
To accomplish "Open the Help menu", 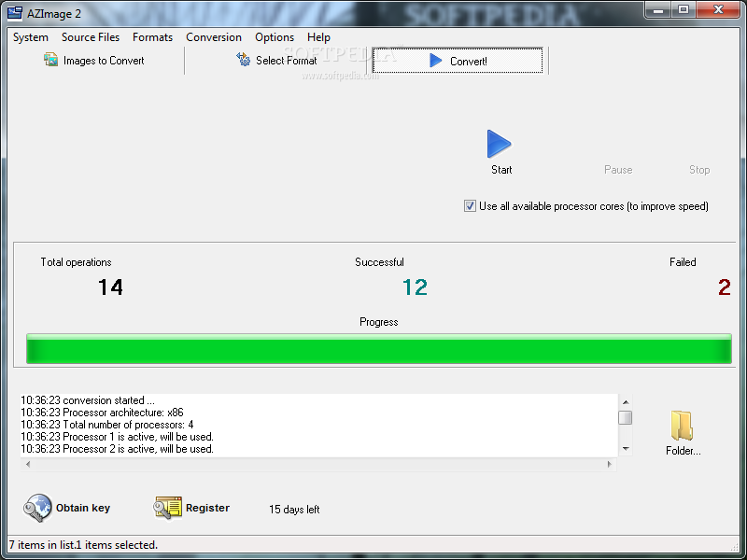I will point(318,37).
